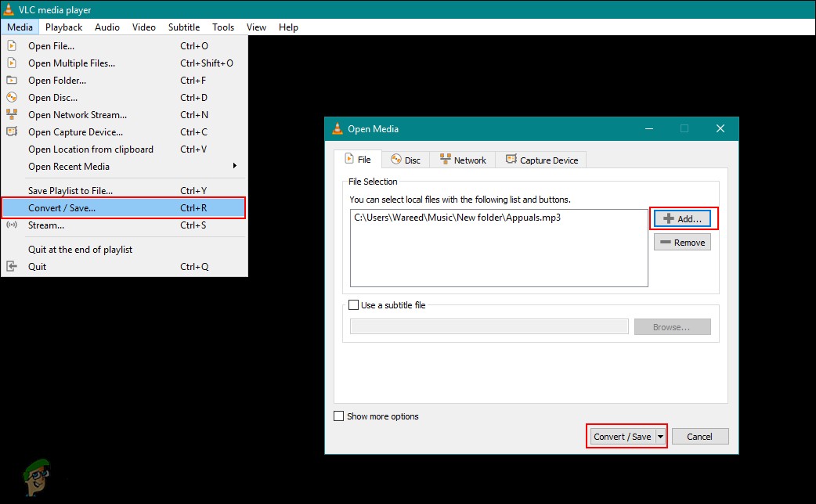Close the Open Media dialog
This screenshot has width=816, height=504.
click(720, 128)
